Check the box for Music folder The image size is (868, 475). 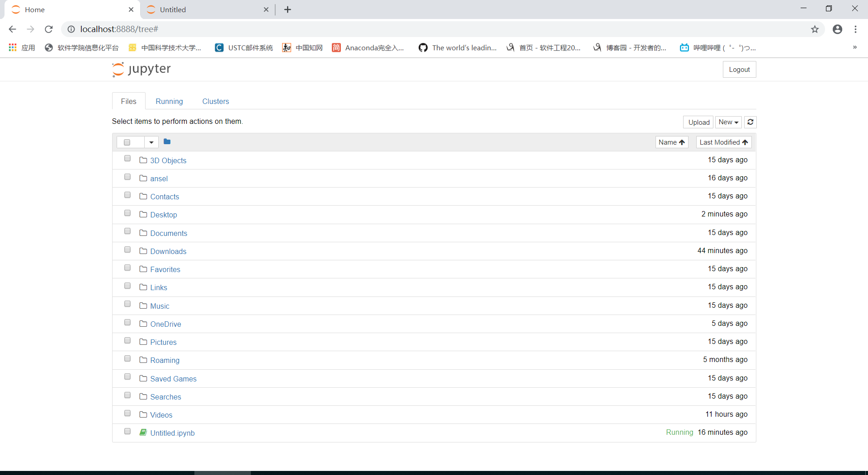tap(127, 304)
